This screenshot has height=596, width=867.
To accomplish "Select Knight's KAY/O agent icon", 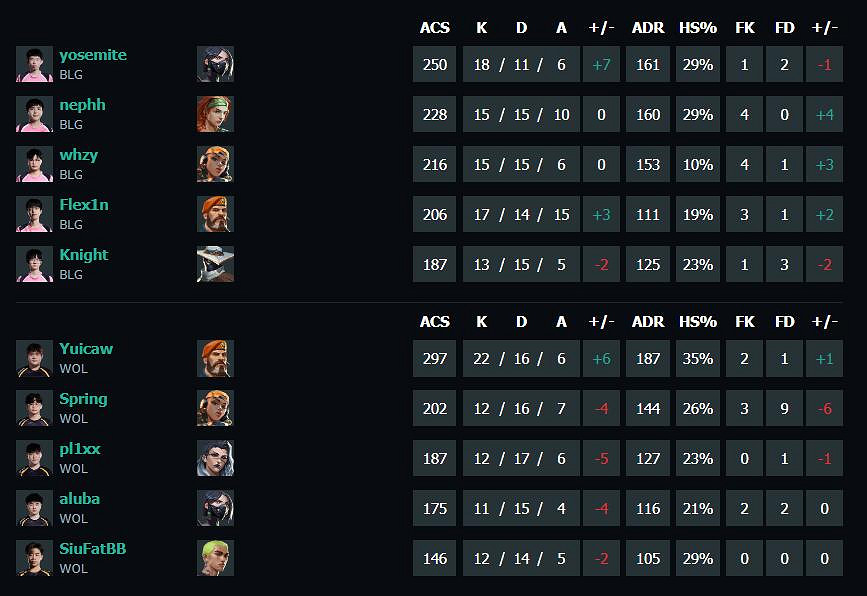I will [215, 264].
